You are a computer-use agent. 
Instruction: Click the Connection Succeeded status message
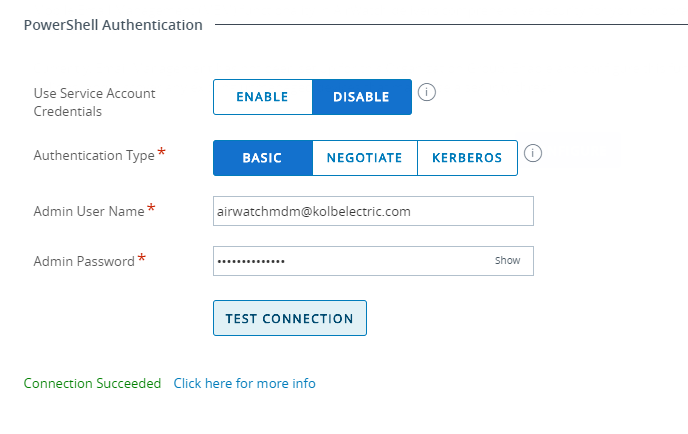(92, 383)
